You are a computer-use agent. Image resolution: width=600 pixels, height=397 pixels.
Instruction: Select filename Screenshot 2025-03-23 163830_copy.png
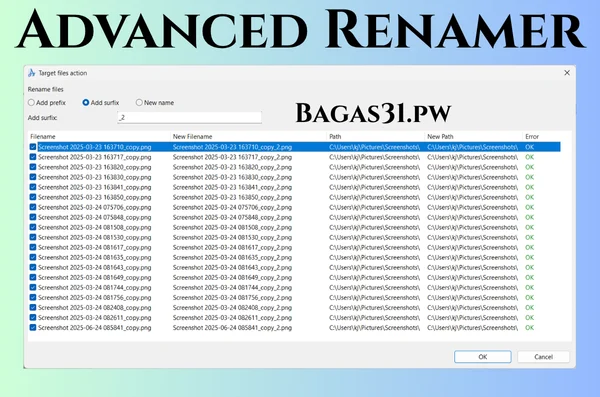click(x=95, y=177)
